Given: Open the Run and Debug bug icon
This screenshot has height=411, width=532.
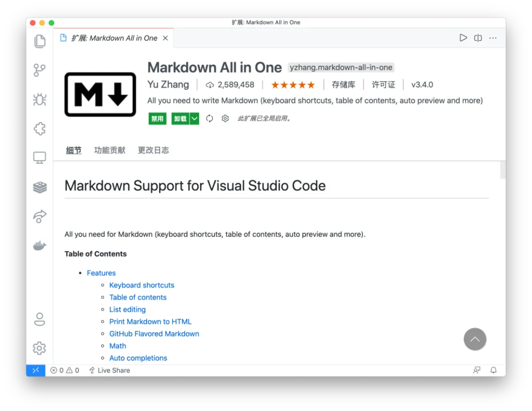Looking at the screenshot, I should pos(40,99).
